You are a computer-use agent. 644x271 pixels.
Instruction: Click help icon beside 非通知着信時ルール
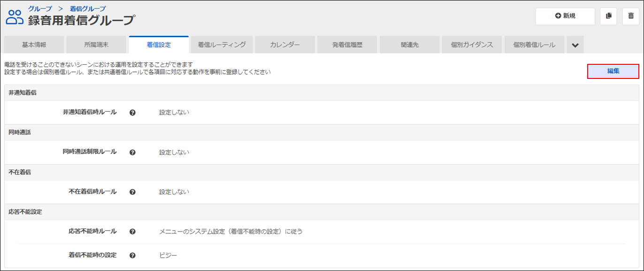click(132, 113)
